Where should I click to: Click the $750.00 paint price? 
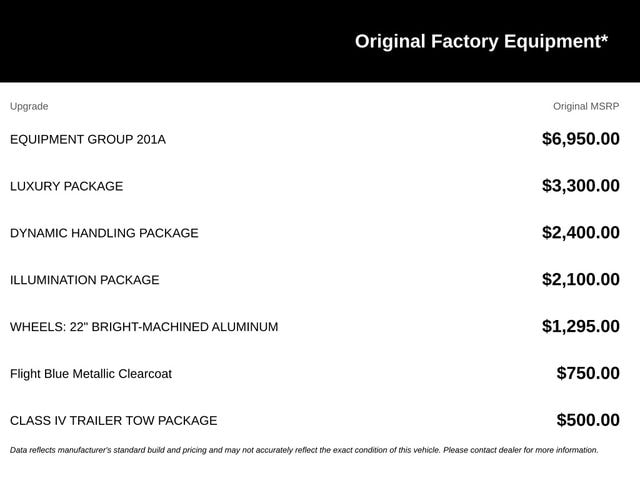588,373
